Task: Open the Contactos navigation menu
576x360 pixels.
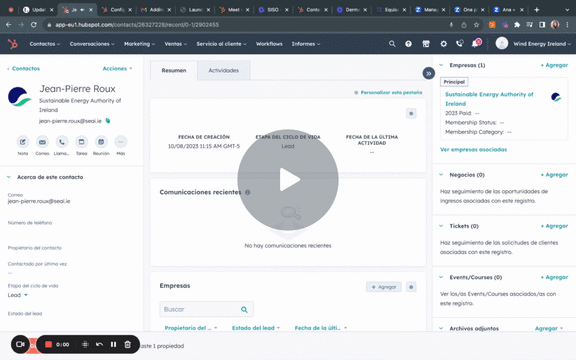Action: (x=45, y=44)
